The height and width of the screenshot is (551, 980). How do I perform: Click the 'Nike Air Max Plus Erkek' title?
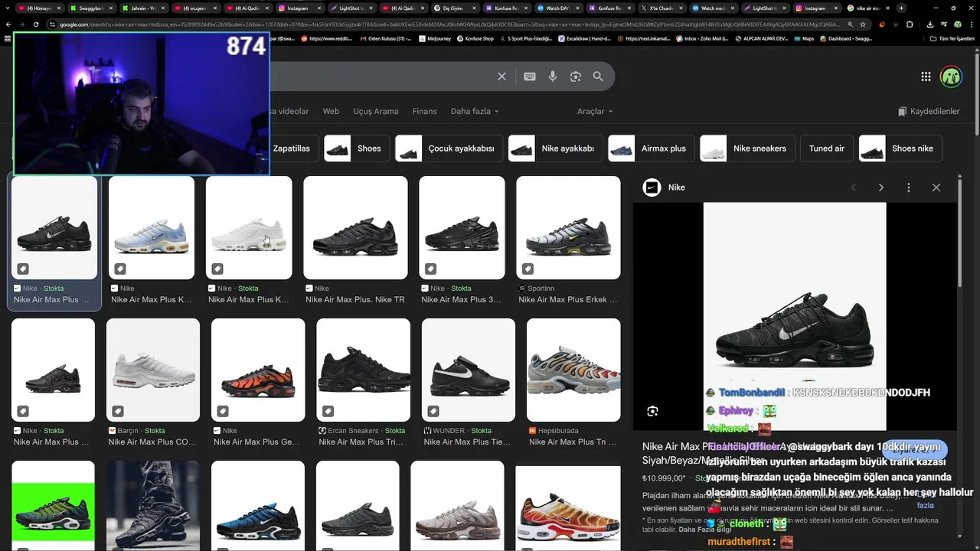click(x=567, y=300)
